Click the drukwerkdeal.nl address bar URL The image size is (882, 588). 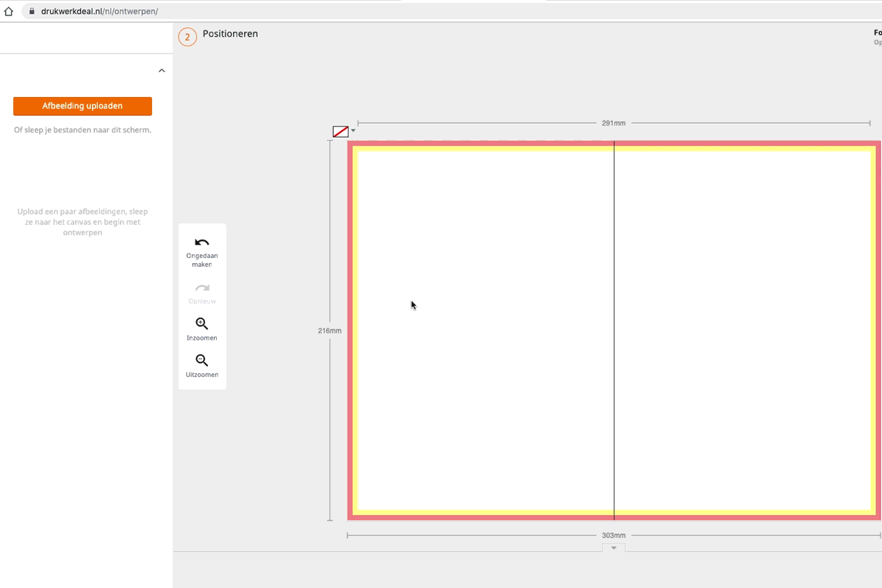tap(99, 12)
